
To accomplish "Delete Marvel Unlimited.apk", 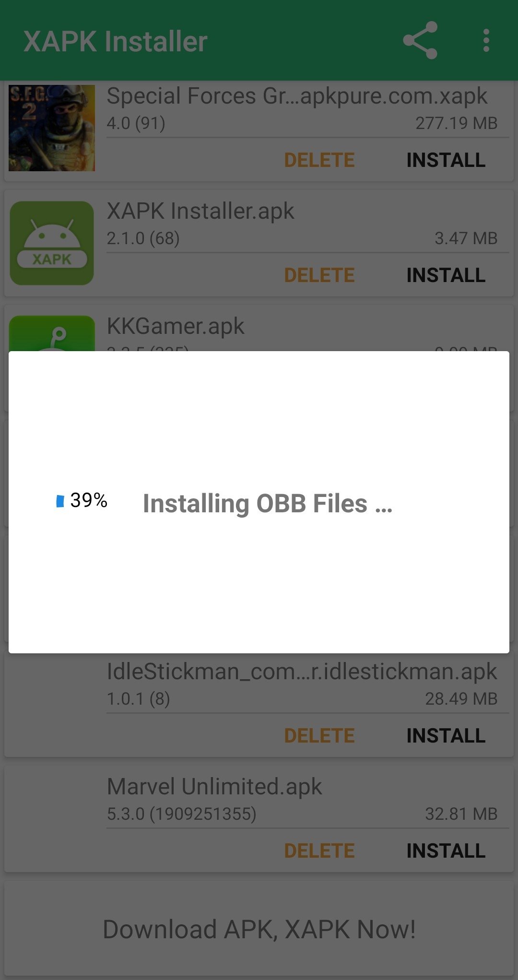I will (319, 851).
